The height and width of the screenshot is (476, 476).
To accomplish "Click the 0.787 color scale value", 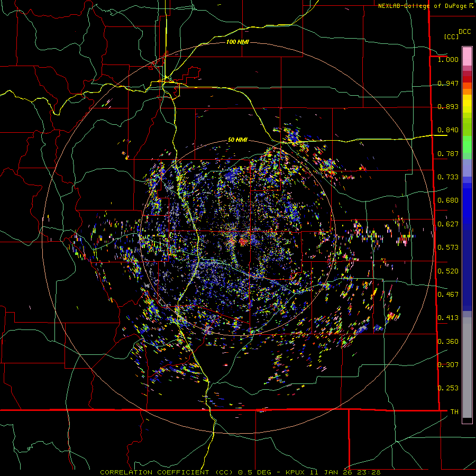I will [x=448, y=153].
